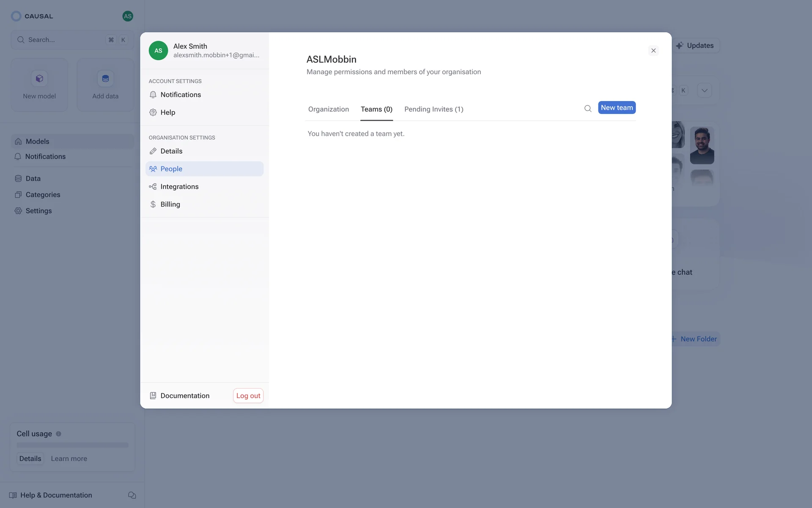The height and width of the screenshot is (508, 812).
Task: Open the chat bubble icon in bottom sidebar
Action: tap(132, 495)
